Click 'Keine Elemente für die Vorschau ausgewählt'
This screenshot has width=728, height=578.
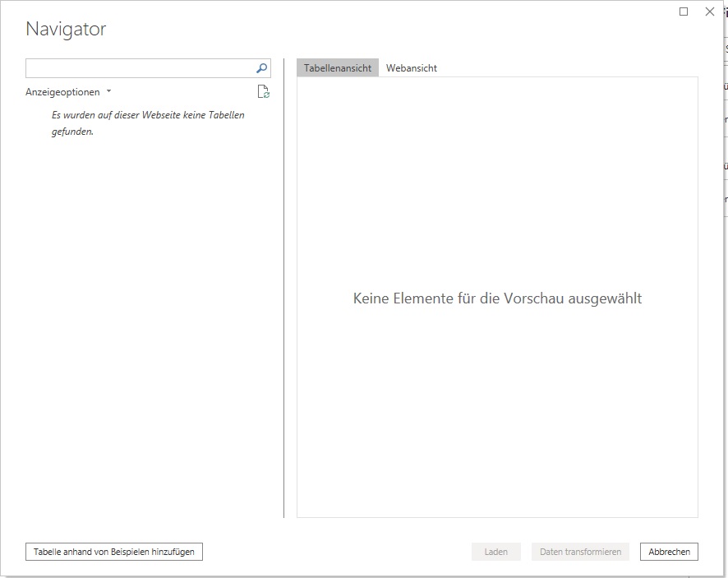(x=497, y=298)
